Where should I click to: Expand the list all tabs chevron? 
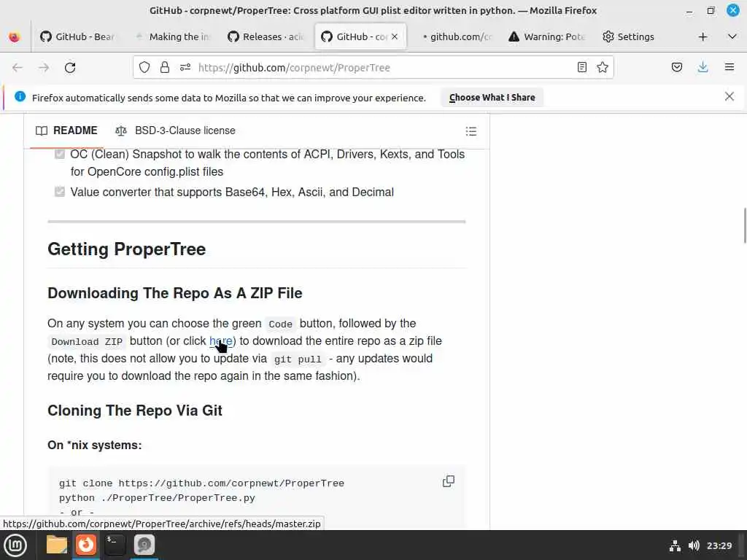tap(732, 36)
